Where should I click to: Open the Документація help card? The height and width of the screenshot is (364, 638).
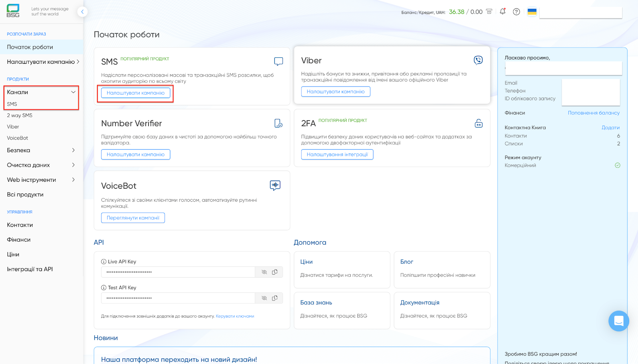click(x=442, y=311)
